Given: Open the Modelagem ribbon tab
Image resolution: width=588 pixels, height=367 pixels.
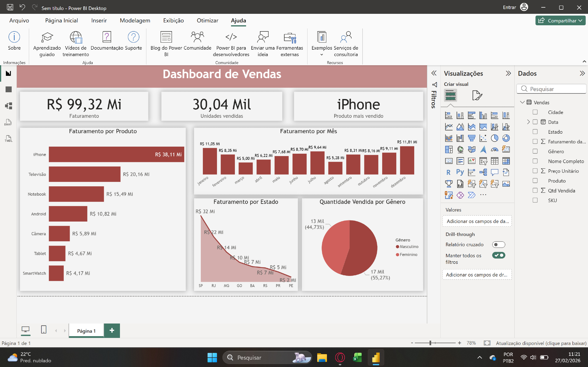Looking at the screenshot, I should [x=135, y=21].
